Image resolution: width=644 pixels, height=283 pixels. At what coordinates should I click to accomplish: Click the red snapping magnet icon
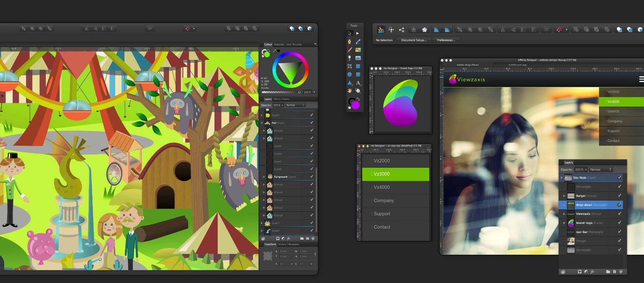[x=559, y=30]
